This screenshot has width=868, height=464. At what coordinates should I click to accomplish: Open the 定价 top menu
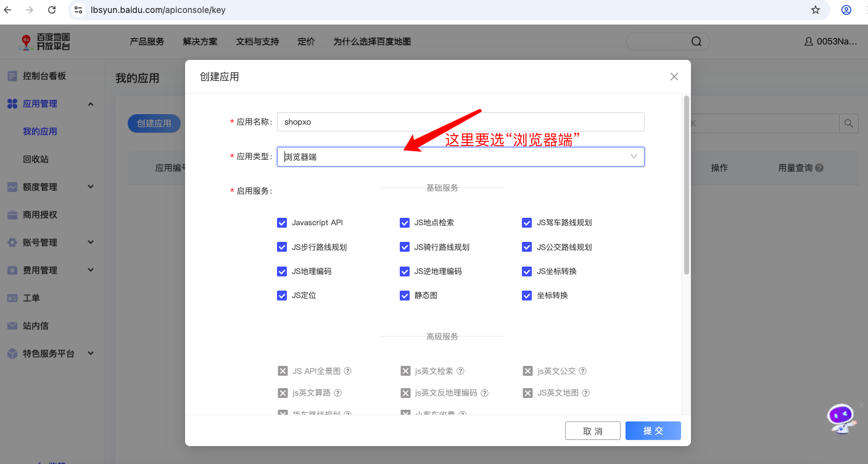coord(307,41)
